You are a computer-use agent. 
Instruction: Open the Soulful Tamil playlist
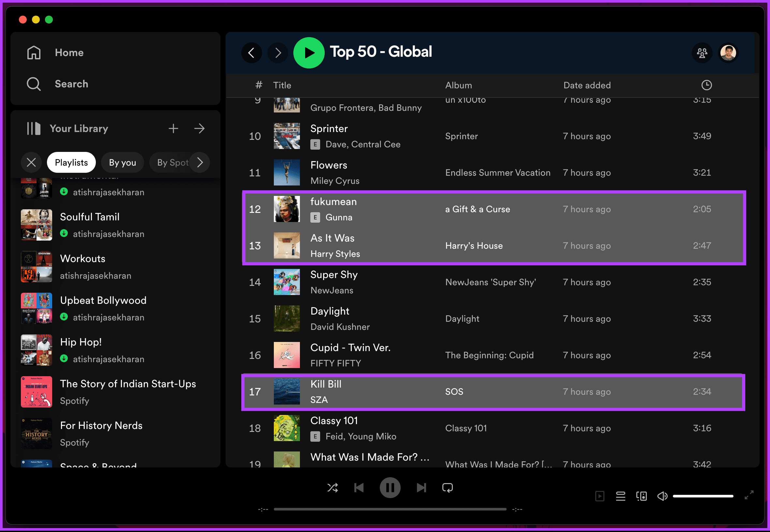coord(115,225)
